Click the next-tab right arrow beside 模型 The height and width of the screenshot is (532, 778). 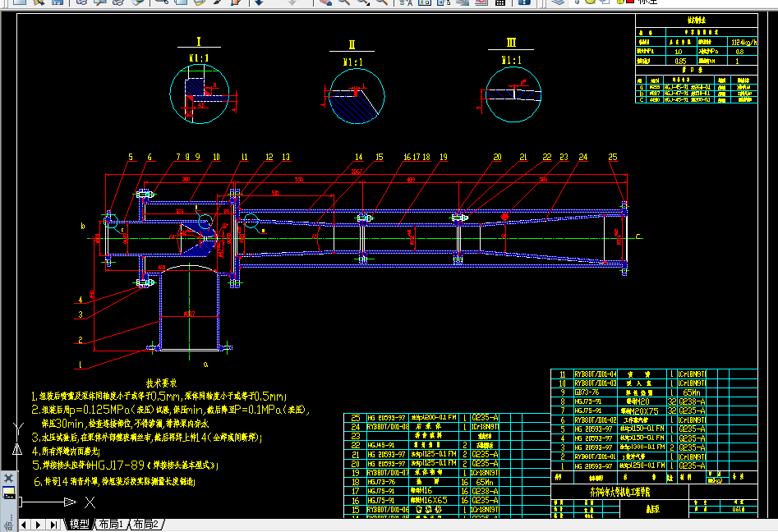point(39,524)
